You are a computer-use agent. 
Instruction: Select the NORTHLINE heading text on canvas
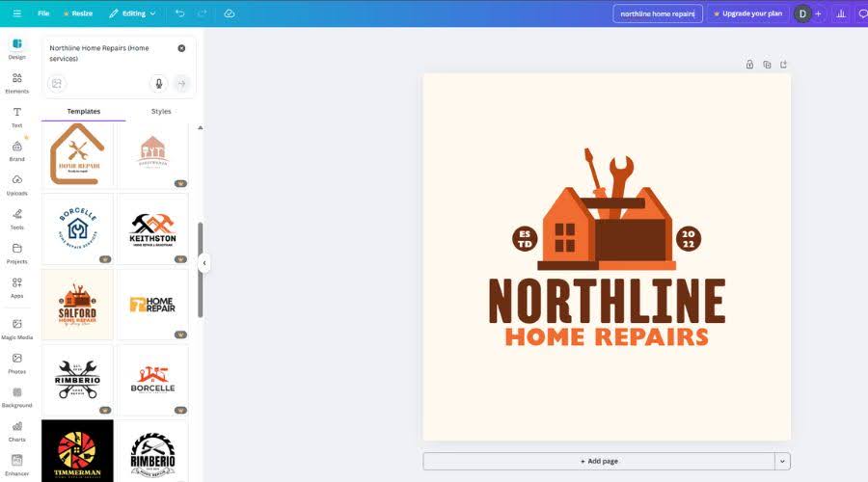coord(607,301)
